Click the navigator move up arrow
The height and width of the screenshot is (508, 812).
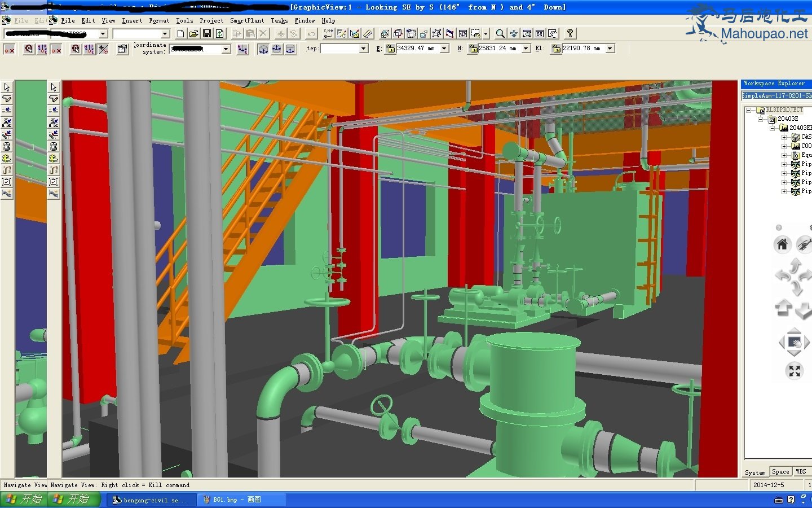tap(783, 308)
